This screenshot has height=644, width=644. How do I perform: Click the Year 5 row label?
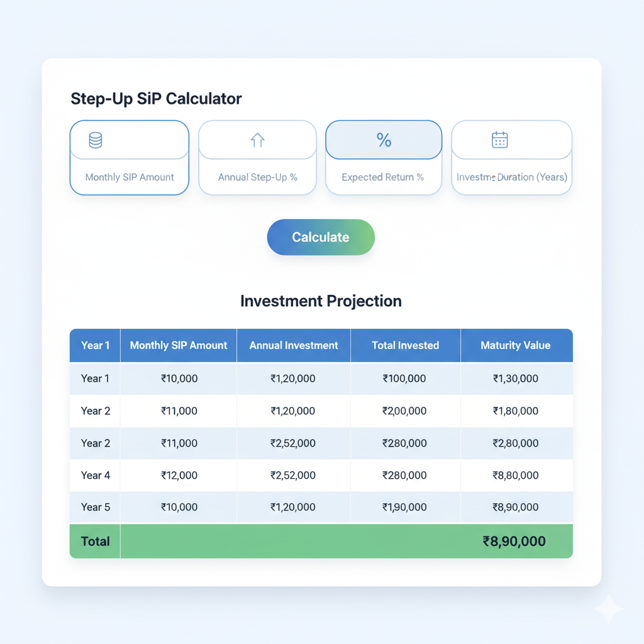(96, 508)
